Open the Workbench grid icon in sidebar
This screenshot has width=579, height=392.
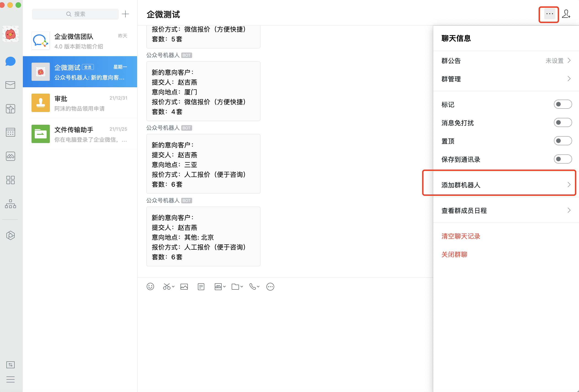point(11,180)
